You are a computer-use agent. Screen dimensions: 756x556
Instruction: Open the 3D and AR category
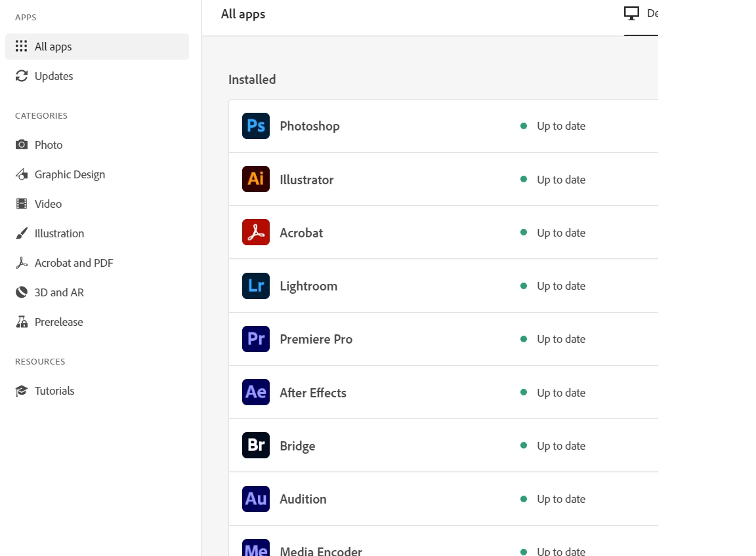coord(97,292)
